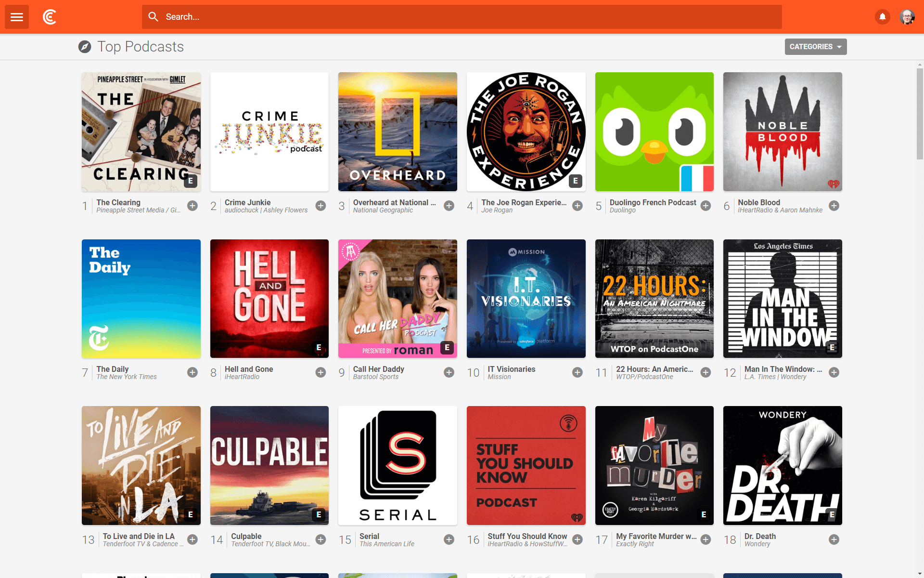
Task: Open Joe Rogan Experience cover art
Action: [x=526, y=132]
